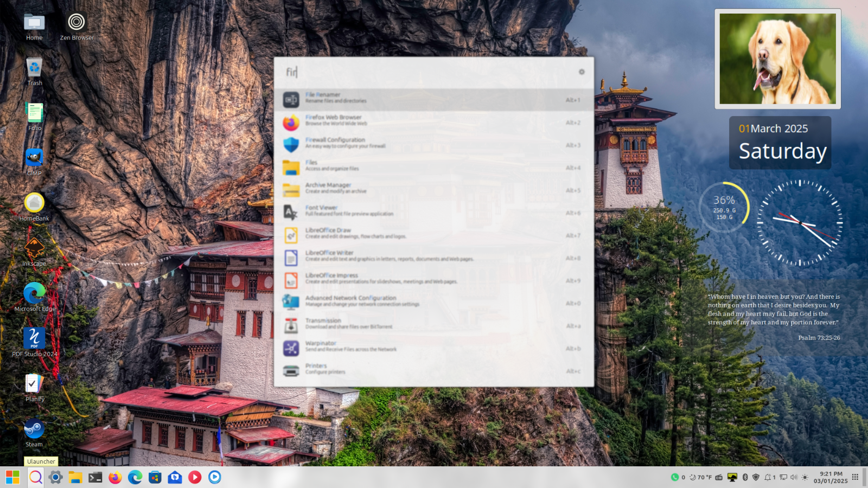Launch Firefox Web Browser from results

(x=434, y=123)
